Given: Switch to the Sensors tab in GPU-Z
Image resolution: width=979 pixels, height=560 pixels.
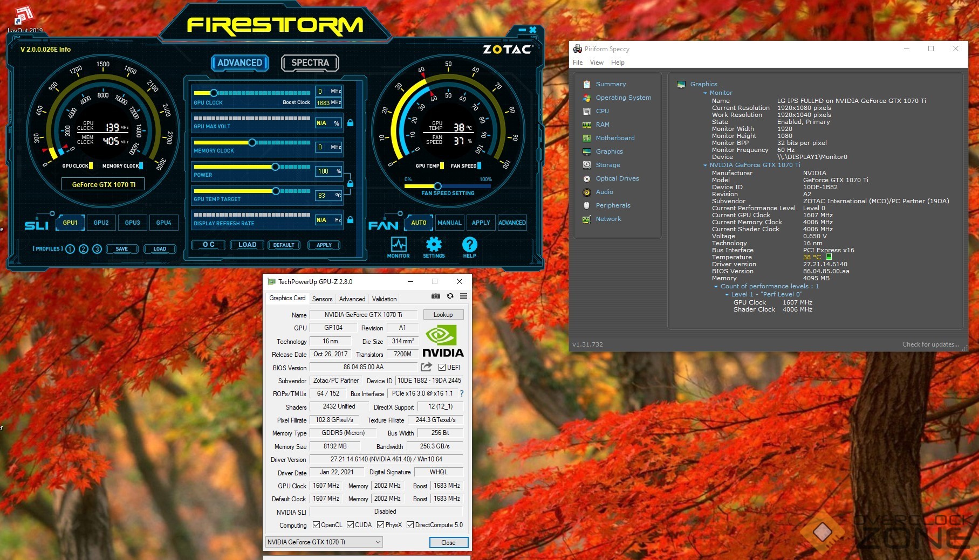Looking at the screenshot, I should [x=322, y=299].
